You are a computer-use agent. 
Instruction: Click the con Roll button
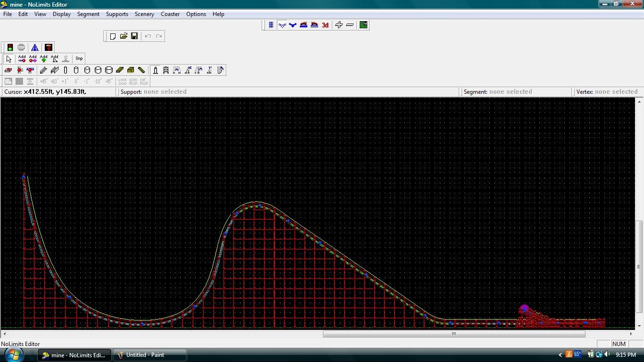tap(133, 82)
